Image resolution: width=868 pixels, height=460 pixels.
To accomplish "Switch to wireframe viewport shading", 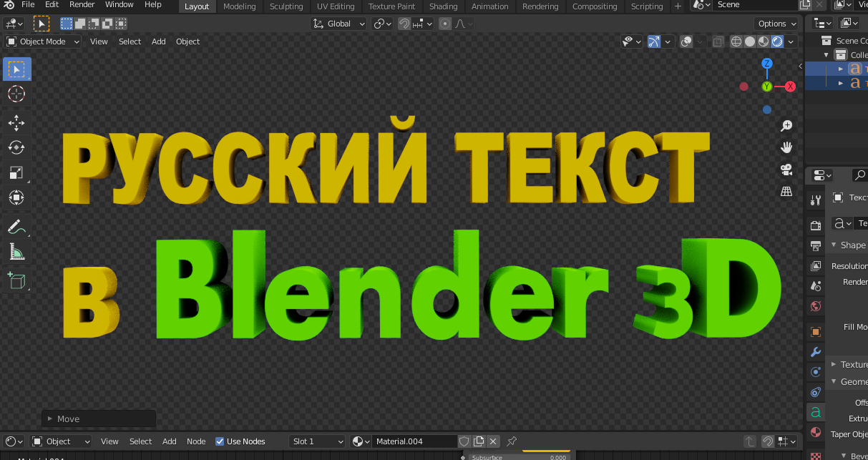I will point(736,41).
